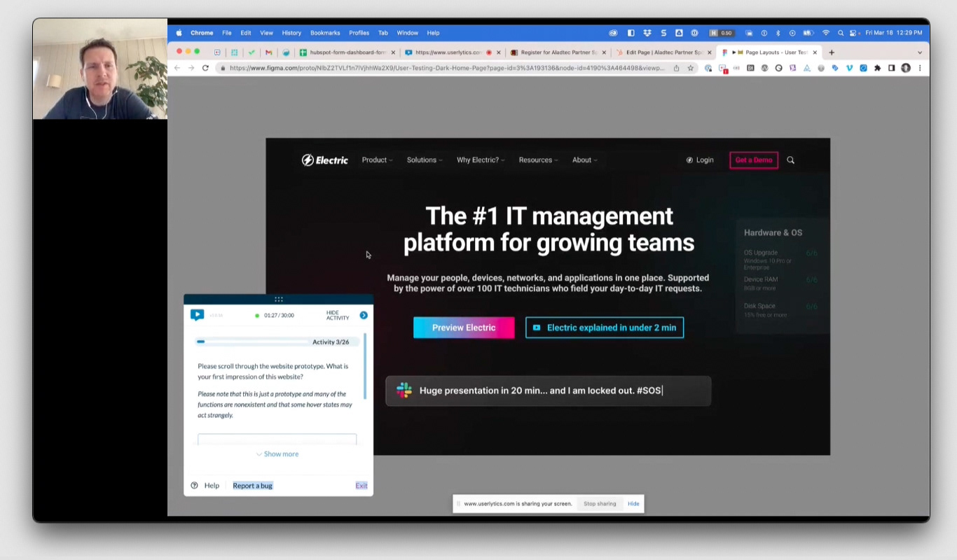Open the tab search chevron in the tab strip
The height and width of the screenshot is (560, 957).
pyautogui.click(x=920, y=52)
